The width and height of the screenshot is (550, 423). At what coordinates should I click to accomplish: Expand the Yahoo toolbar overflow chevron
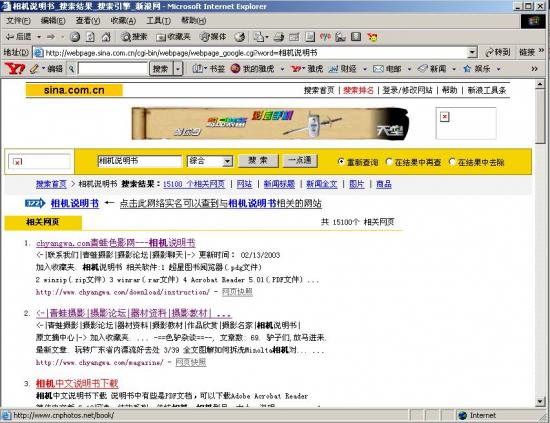tap(534, 69)
